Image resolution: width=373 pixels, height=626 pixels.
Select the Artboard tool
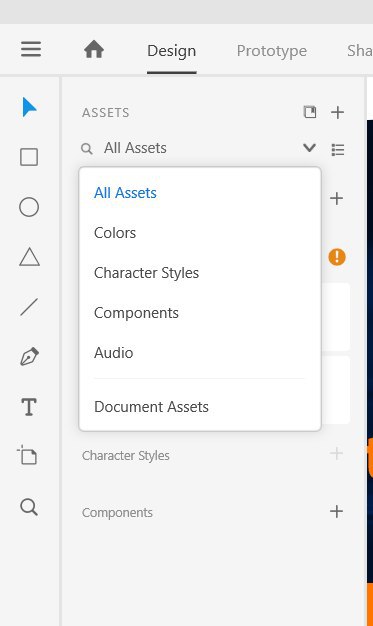[27, 455]
